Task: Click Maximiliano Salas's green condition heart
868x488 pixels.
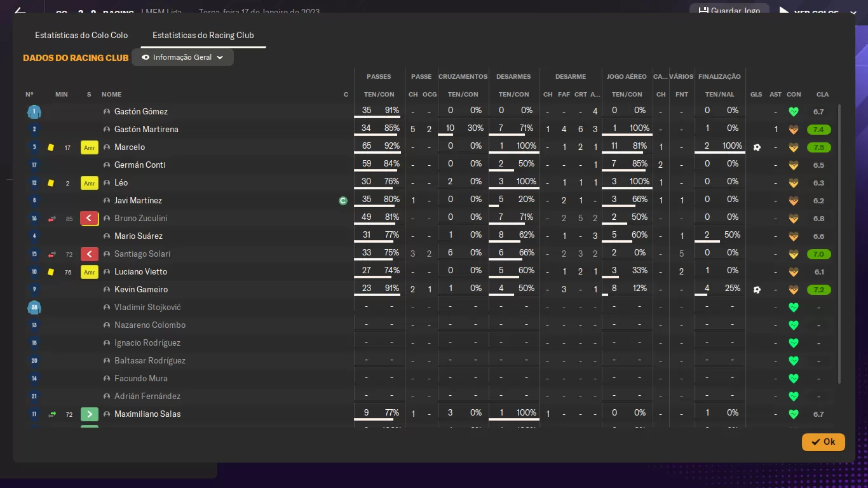Action: pos(793,414)
